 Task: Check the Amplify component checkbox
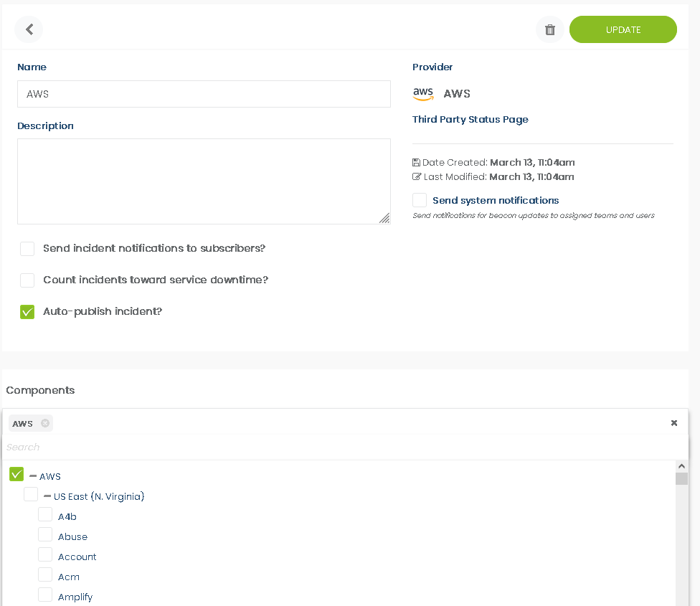point(45,595)
